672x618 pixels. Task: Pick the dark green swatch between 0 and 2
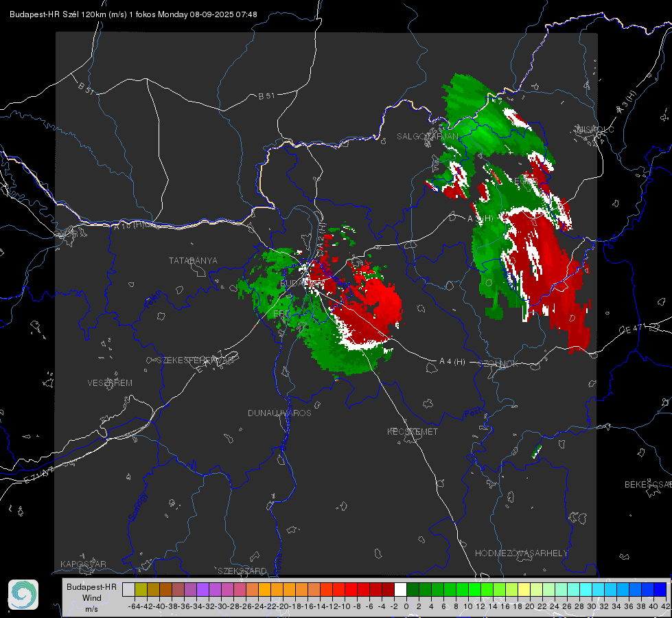pyautogui.click(x=413, y=590)
